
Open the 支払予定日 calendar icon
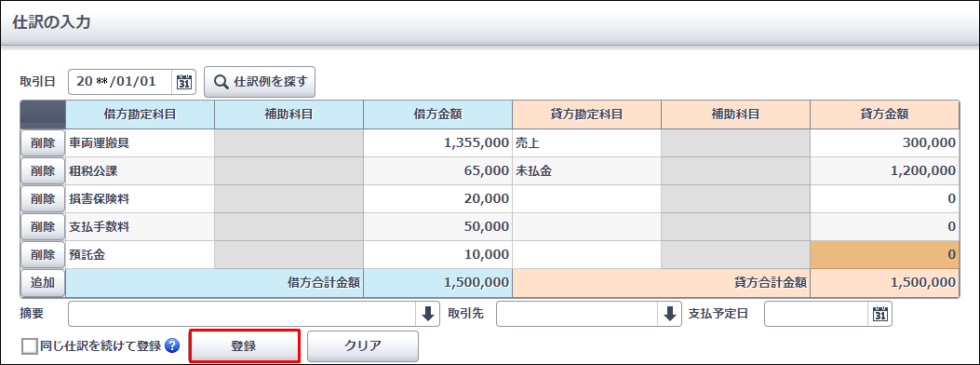880,314
